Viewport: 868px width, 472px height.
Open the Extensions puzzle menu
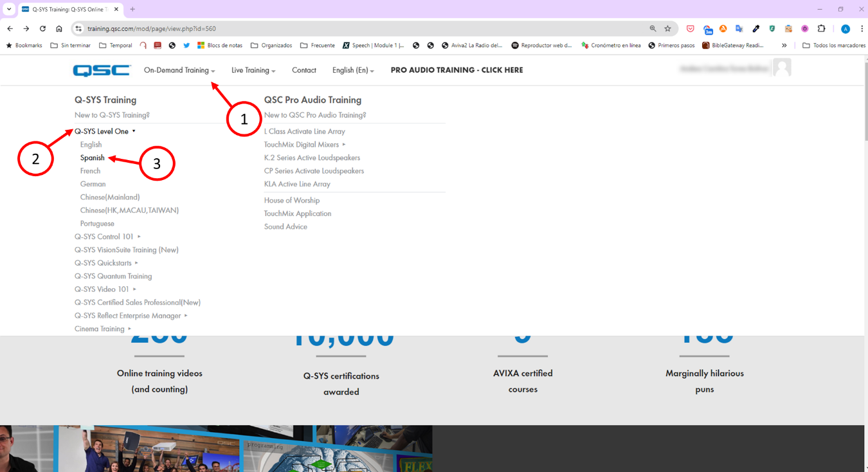pos(821,28)
